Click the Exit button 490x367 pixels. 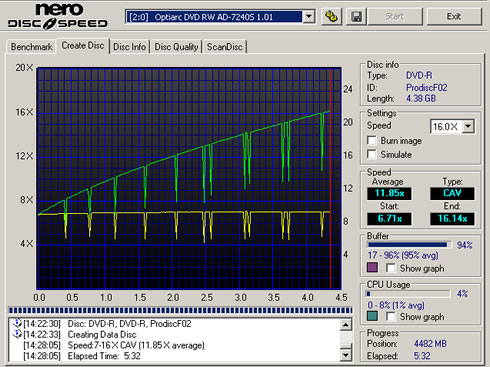(x=454, y=16)
